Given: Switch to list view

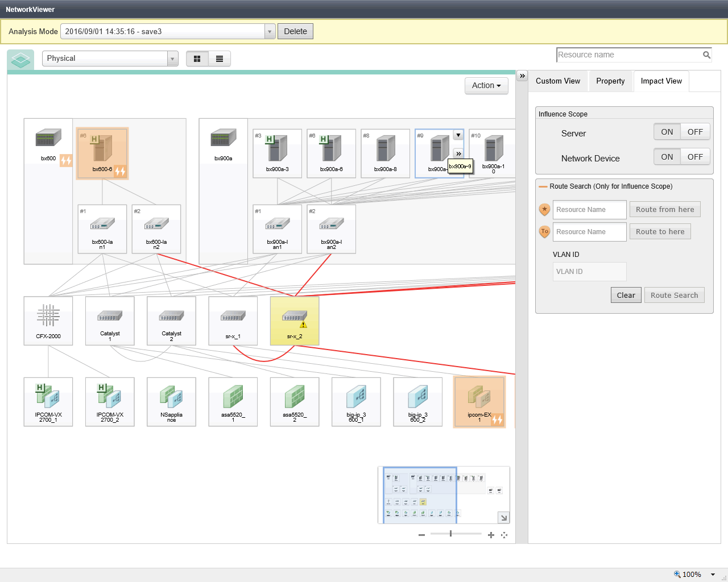Looking at the screenshot, I should click(220, 59).
